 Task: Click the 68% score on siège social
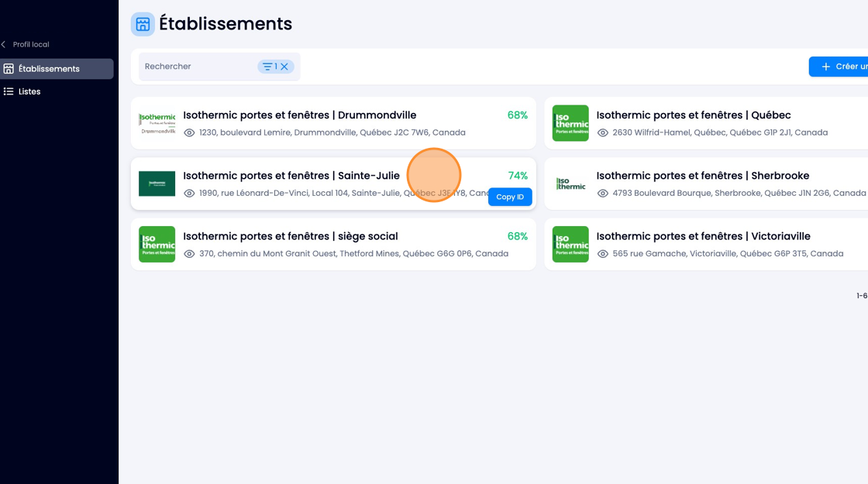(518, 236)
